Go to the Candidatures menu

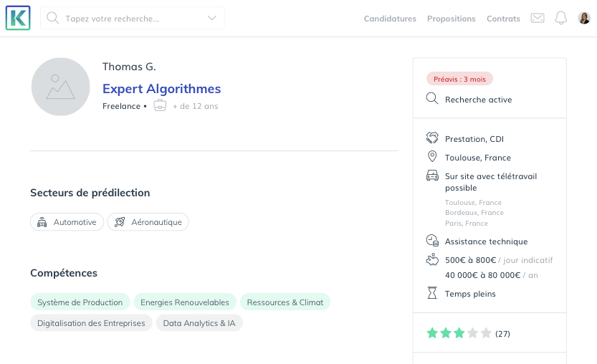click(390, 19)
